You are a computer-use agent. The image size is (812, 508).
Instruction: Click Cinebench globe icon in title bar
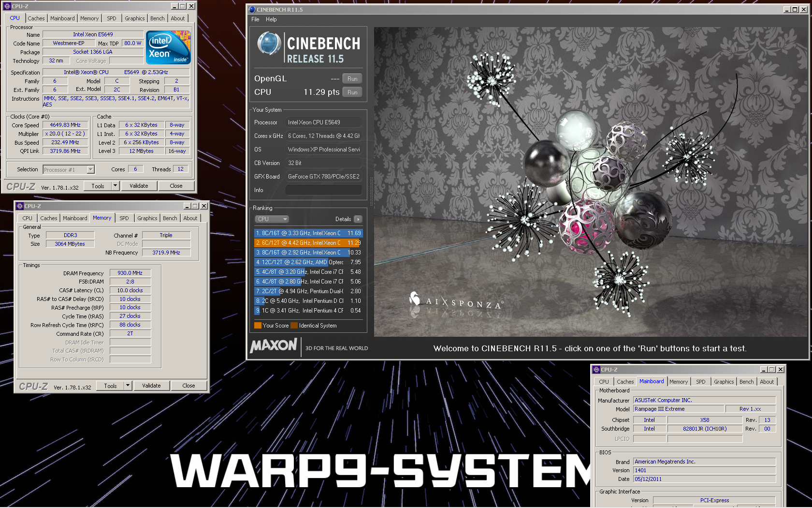click(252, 9)
